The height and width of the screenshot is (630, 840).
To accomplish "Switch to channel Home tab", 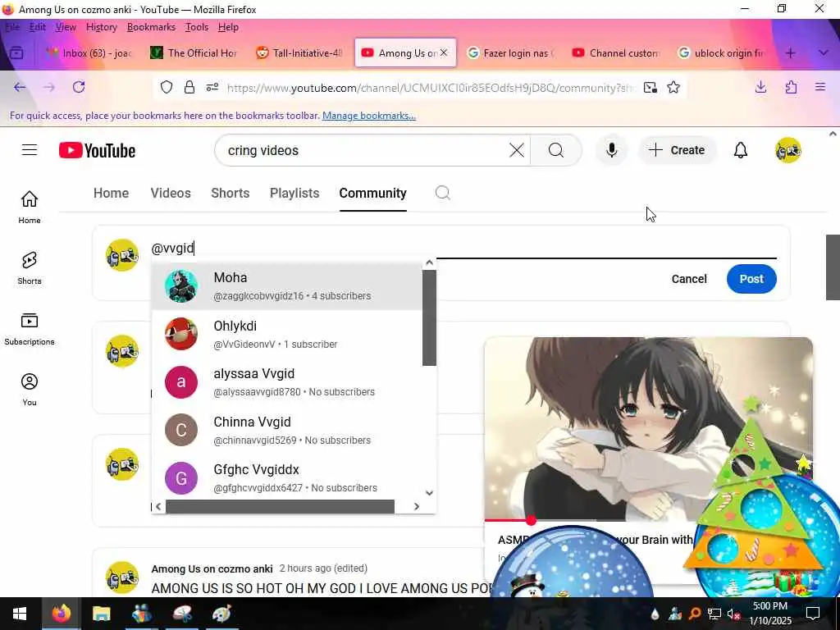I will 111,193.
